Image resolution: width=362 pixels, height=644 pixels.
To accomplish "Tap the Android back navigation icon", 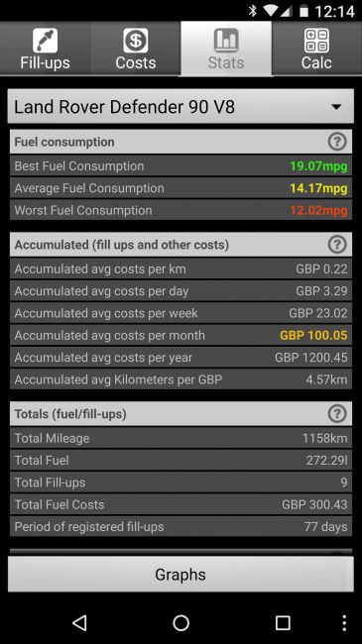I will (79, 622).
